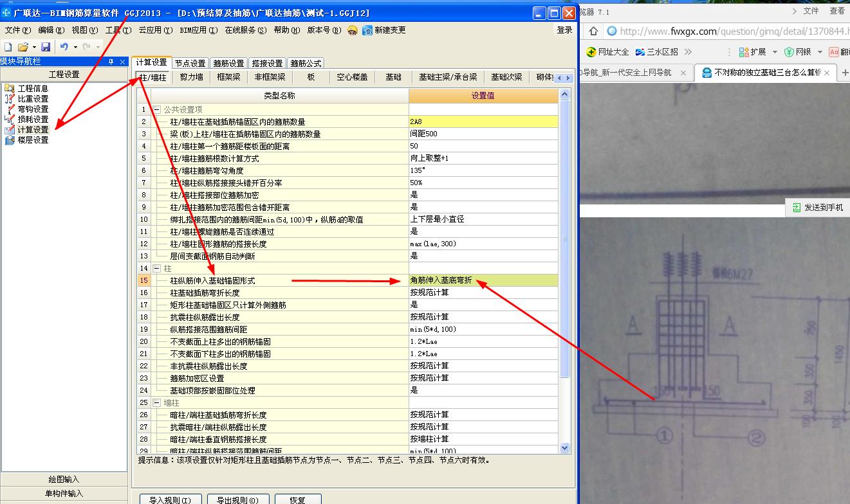
Task: Select the 剪力墙 component tab
Action: 192,77
